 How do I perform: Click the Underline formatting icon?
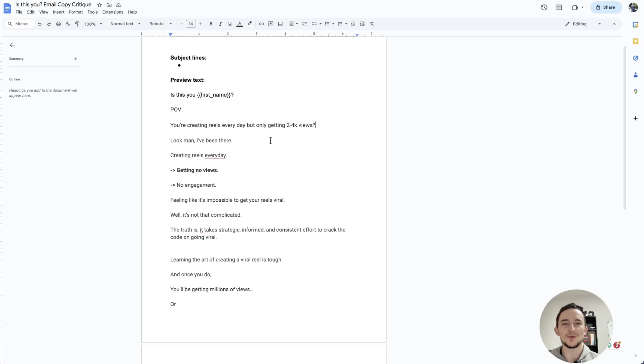[x=230, y=23]
